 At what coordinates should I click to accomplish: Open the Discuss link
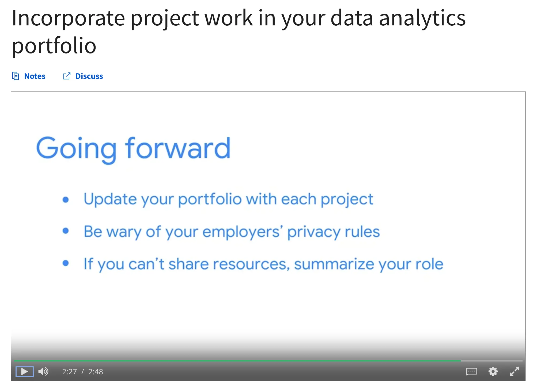[89, 76]
